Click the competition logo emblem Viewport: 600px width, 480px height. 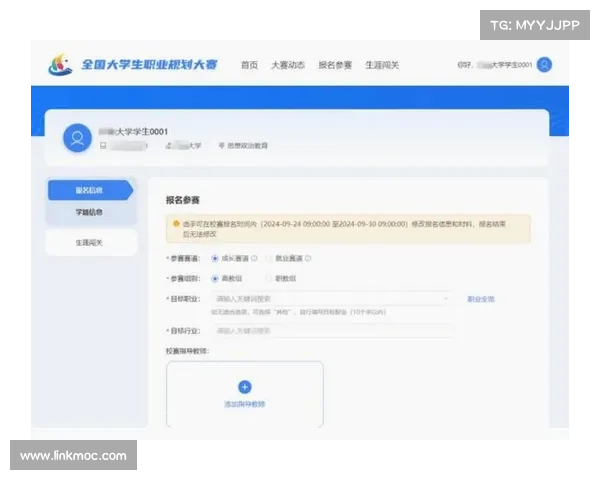pyautogui.click(x=60, y=64)
